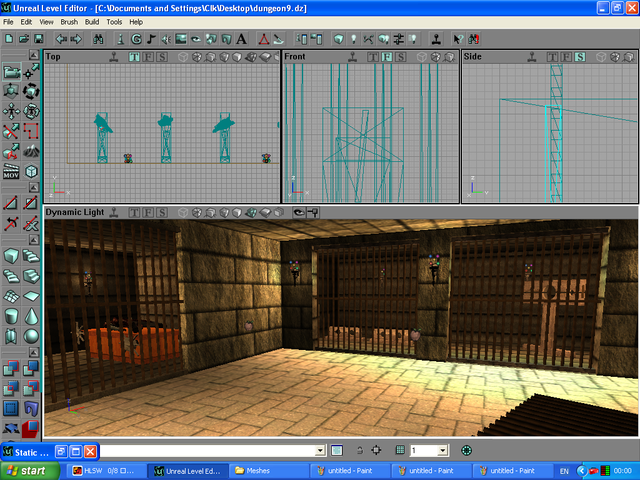Click the binoculars search icon
This screenshot has height=480, width=640.
99,39
